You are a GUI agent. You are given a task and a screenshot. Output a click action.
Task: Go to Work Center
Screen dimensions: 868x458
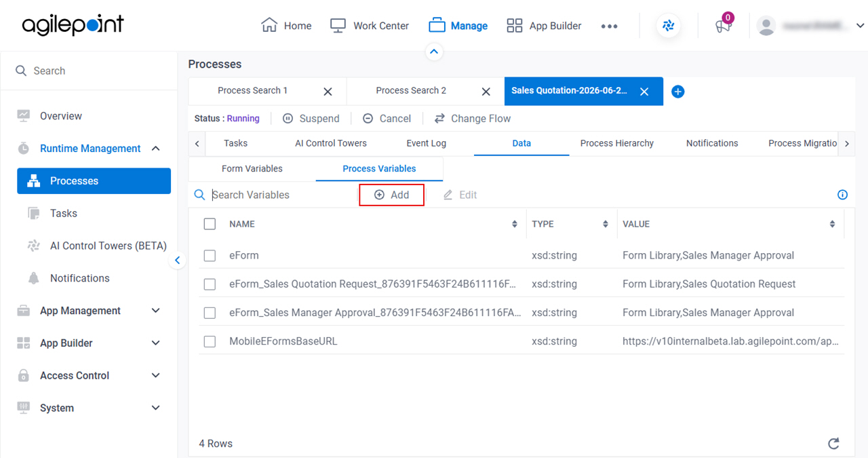[x=369, y=26]
